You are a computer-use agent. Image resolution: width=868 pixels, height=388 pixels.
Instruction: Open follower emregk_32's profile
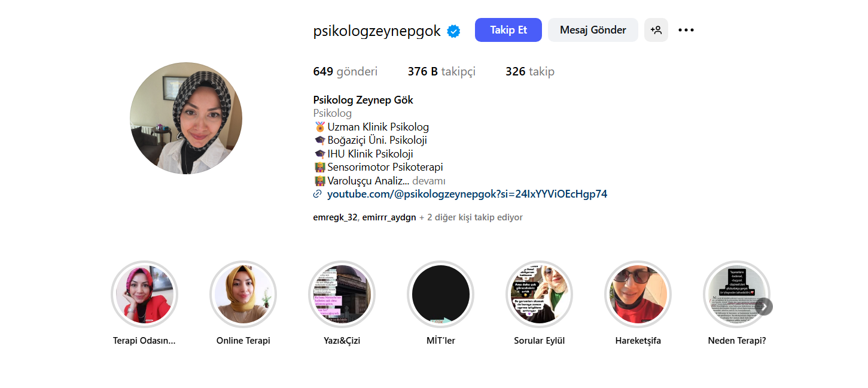335,217
